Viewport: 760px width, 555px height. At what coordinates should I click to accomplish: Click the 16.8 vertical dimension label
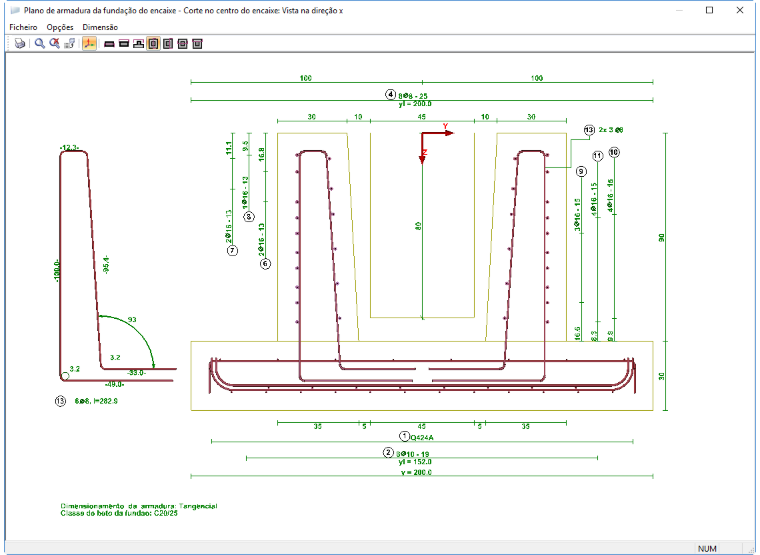pos(262,155)
